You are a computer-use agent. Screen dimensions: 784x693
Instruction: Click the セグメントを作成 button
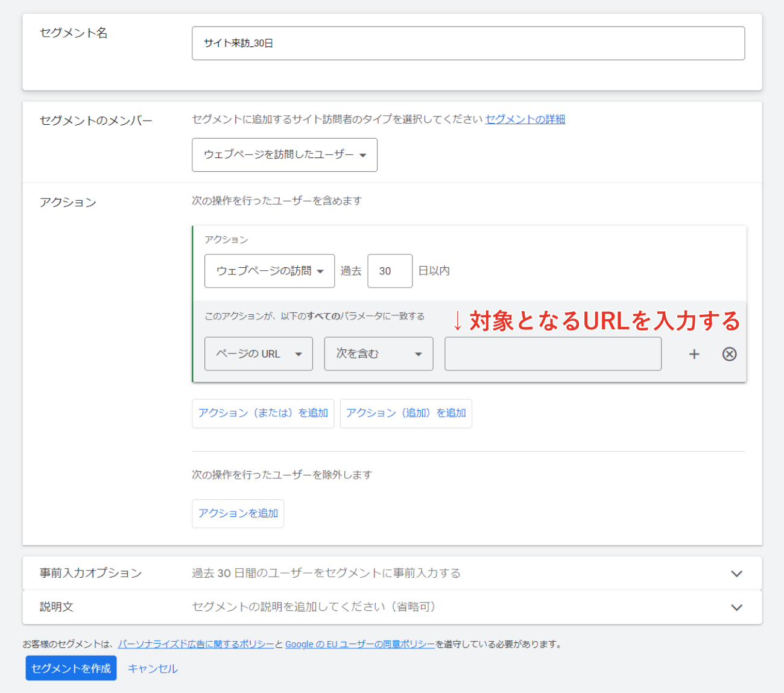pos(71,668)
